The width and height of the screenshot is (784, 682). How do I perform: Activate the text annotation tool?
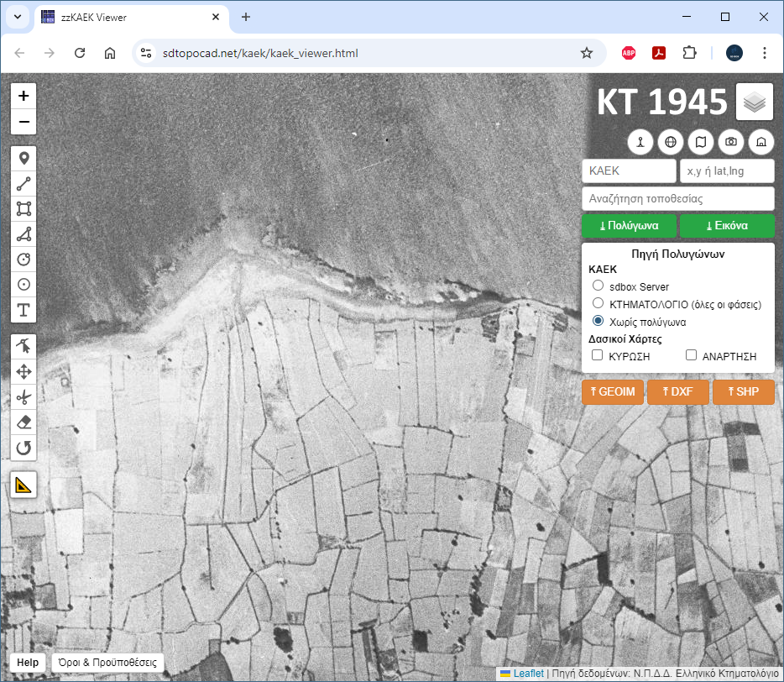coord(24,311)
